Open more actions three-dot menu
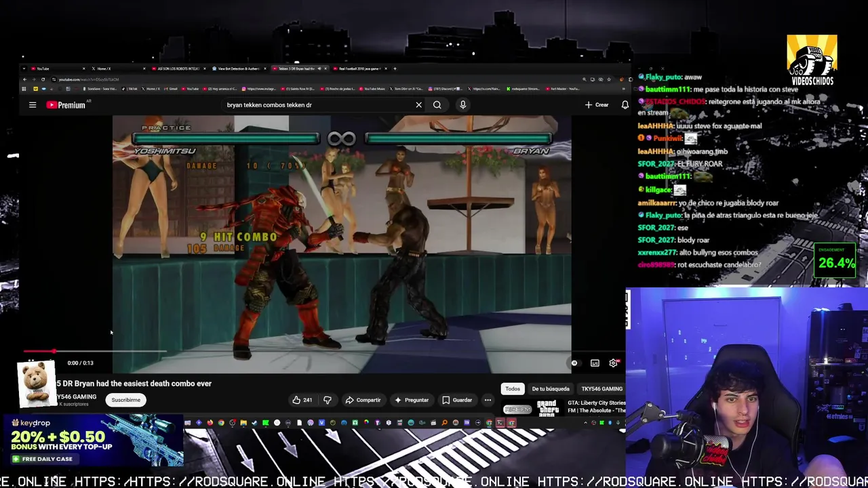Screen dimensions: 868x488 (x=488, y=400)
